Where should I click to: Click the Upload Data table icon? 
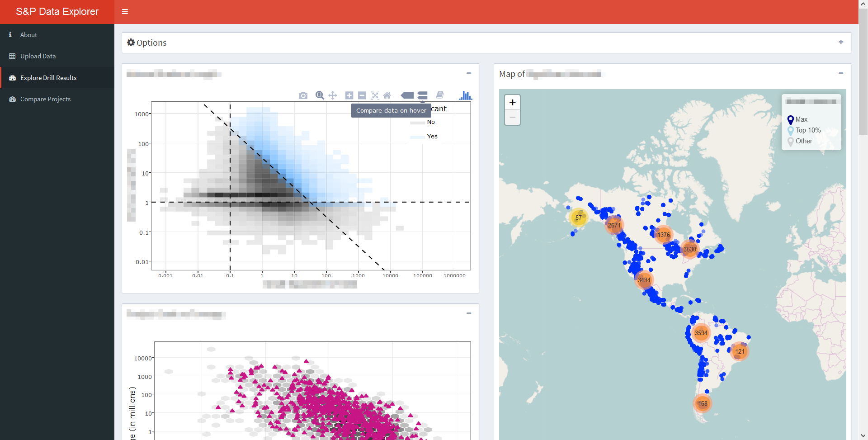12,56
